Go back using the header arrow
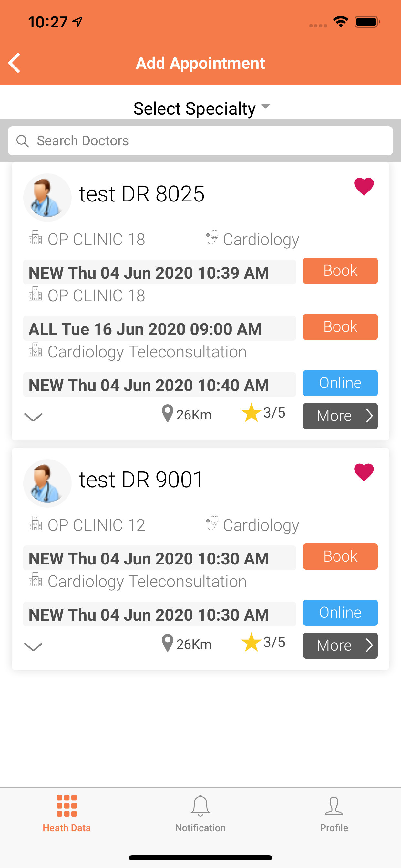This screenshot has width=401, height=868. coord(15,63)
